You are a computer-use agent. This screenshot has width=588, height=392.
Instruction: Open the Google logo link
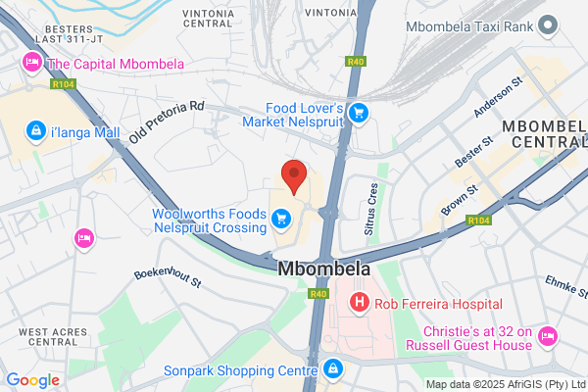[x=33, y=380]
